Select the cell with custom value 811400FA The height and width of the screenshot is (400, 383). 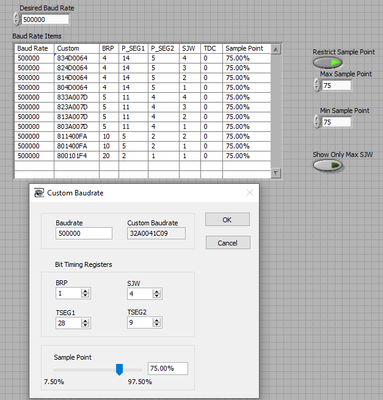[x=77, y=136]
